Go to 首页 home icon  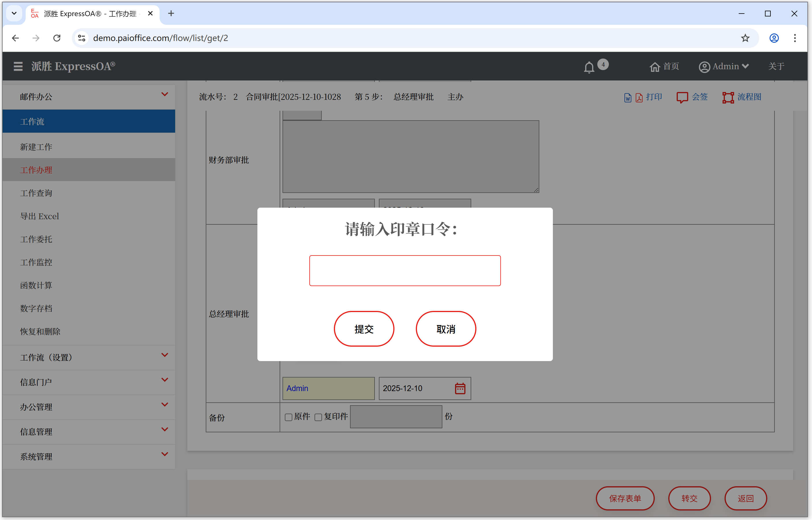point(655,67)
